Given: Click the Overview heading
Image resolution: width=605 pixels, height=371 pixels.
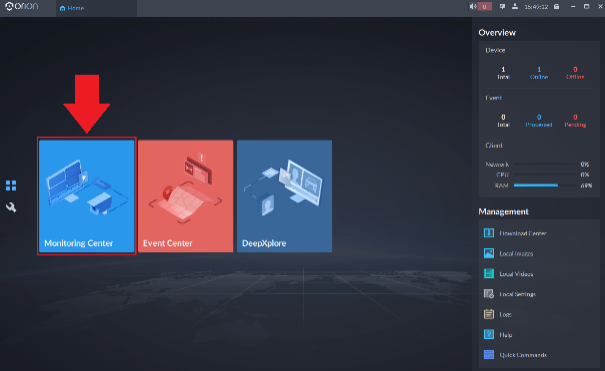Looking at the screenshot, I should click(x=497, y=33).
